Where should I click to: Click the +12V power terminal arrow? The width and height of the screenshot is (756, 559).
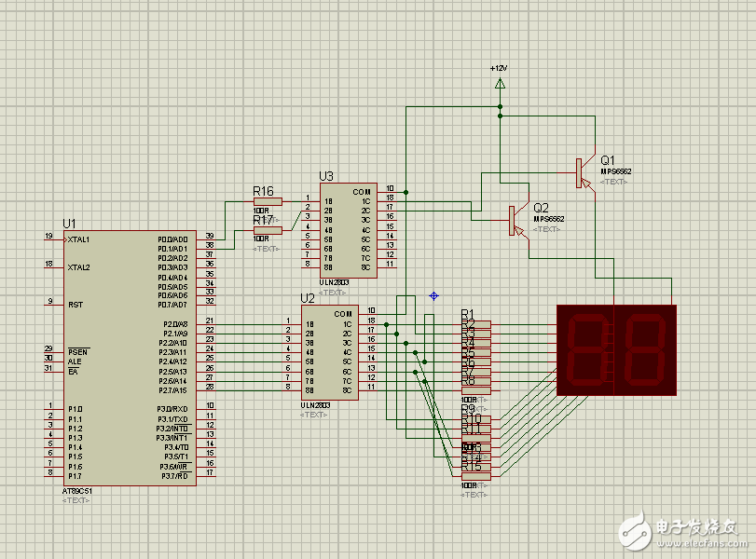[500, 84]
